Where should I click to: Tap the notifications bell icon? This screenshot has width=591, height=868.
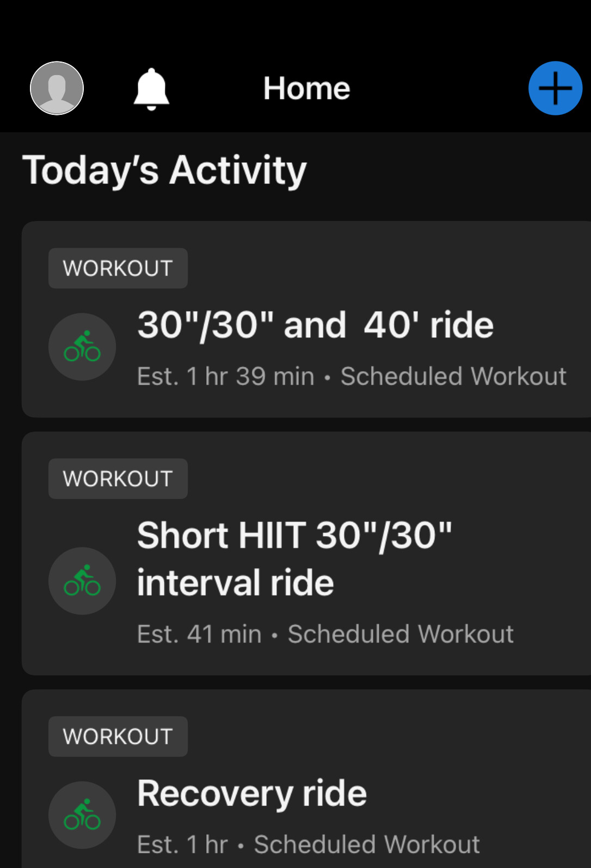point(151,89)
